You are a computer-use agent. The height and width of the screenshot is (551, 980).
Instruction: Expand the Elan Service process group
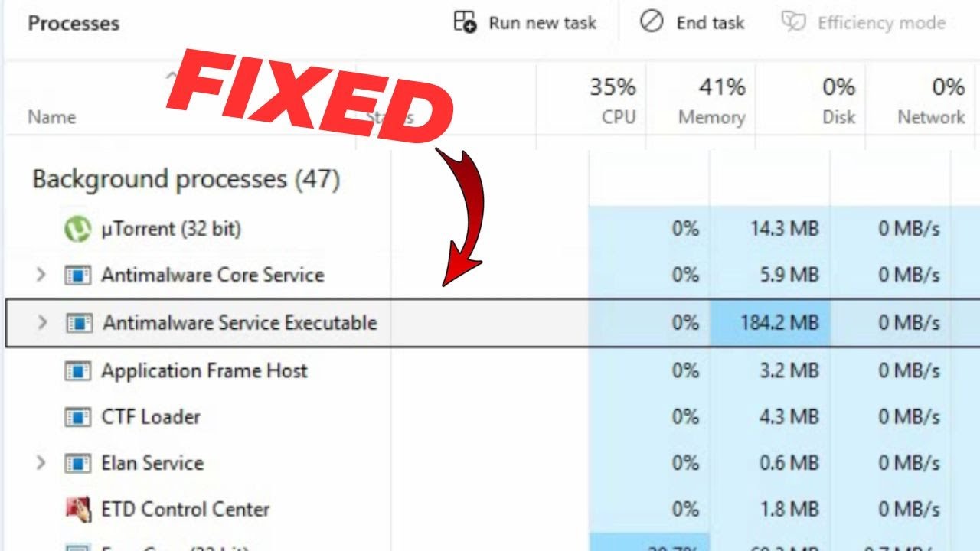(x=41, y=463)
